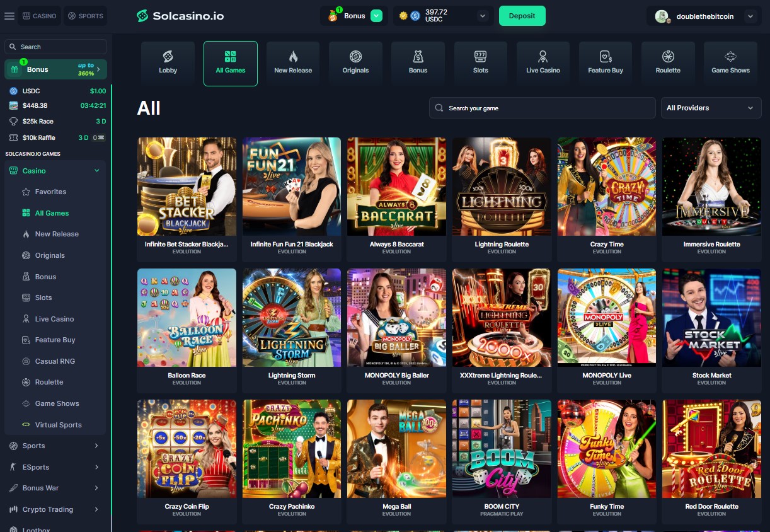Image resolution: width=770 pixels, height=532 pixels.
Task: Open Live Casino icon in sidebar
Action: (26, 319)
